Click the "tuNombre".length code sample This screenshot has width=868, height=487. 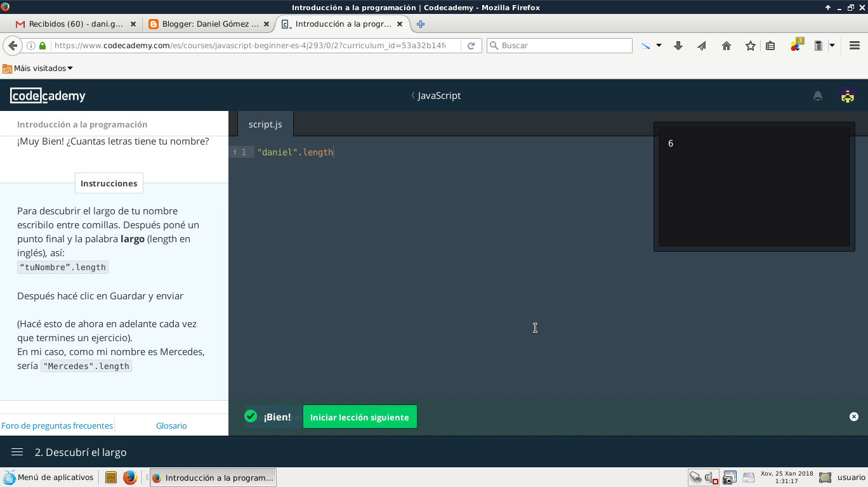tap(63, 267)
